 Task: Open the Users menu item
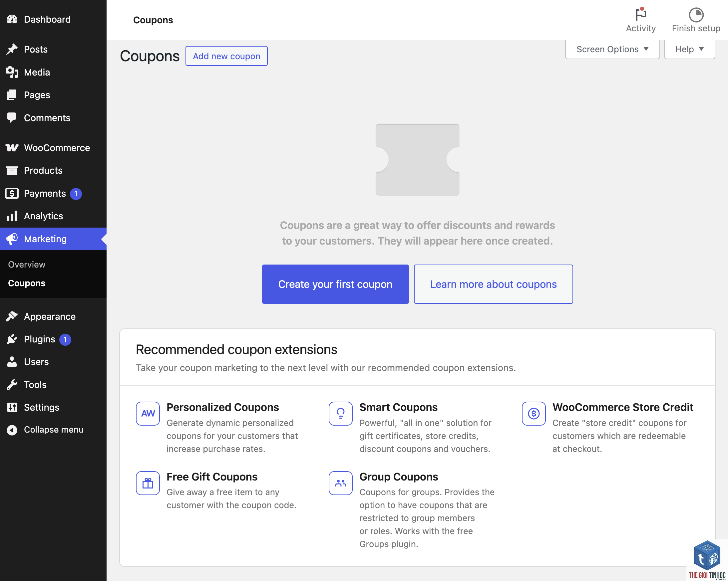(x=53, y=362)
